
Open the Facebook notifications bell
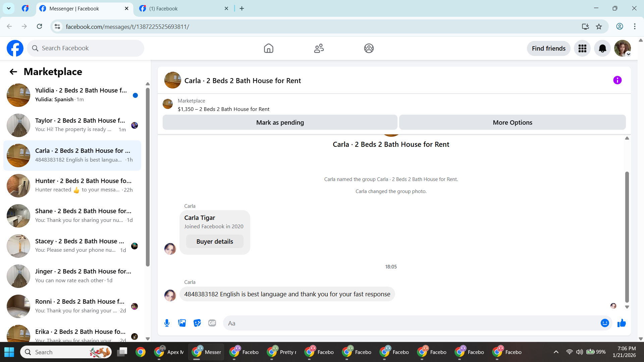(602, 49)
